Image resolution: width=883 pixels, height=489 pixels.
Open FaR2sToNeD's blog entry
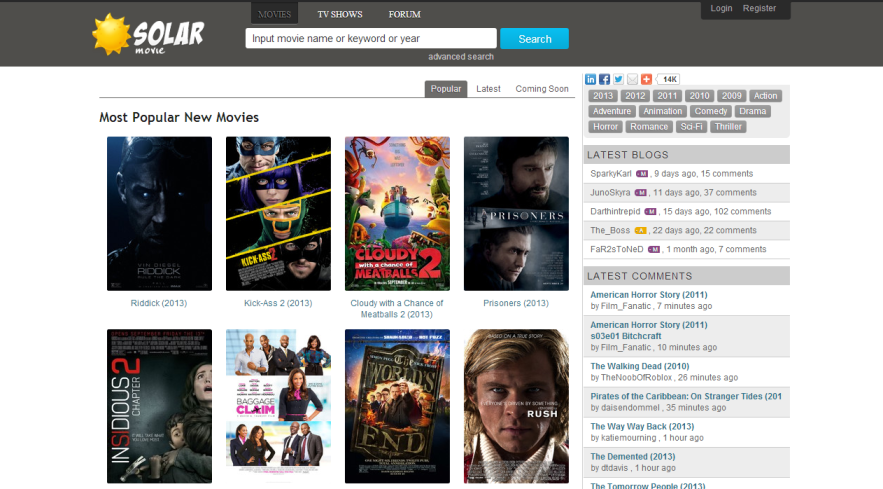point(686,250)
